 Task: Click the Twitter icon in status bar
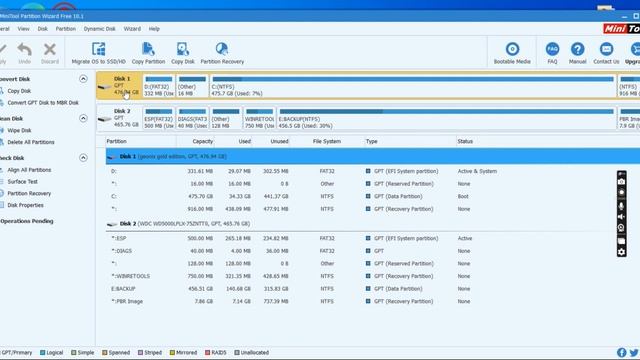pyautogui.click(x=634, y=352)
